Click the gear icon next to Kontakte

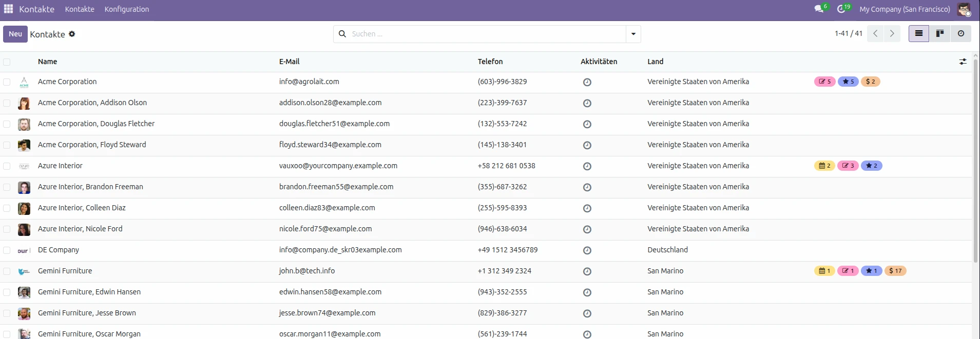click(72, 34)
